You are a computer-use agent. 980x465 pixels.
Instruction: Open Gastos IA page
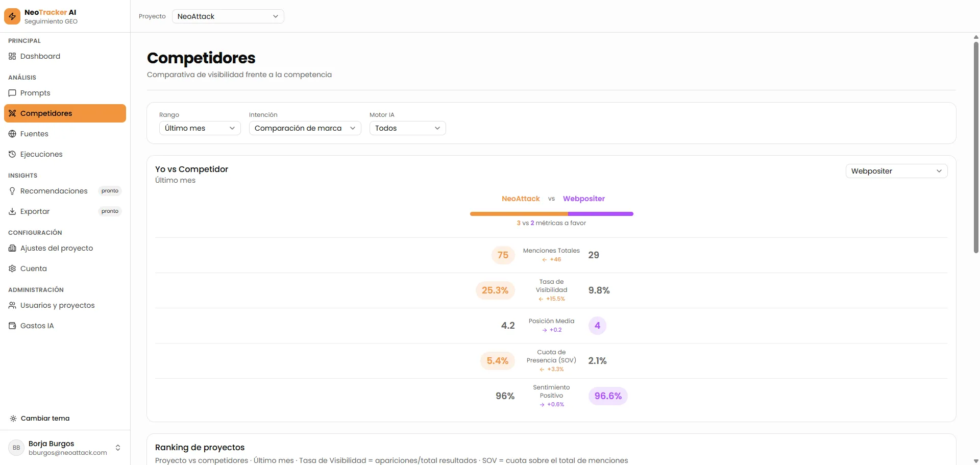coord(65,326)
